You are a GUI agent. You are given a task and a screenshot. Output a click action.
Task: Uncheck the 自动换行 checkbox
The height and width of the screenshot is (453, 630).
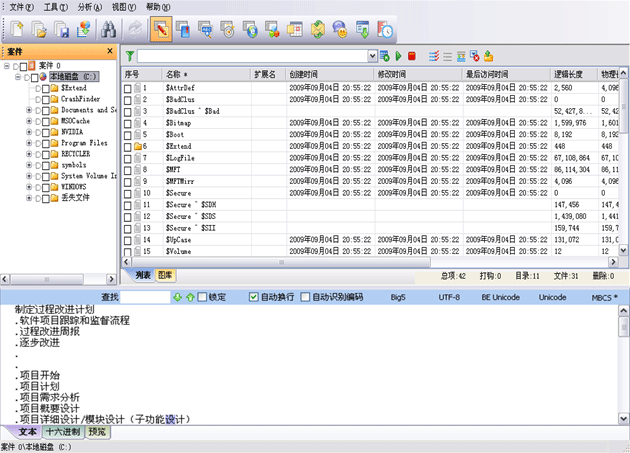pos(253,297)
